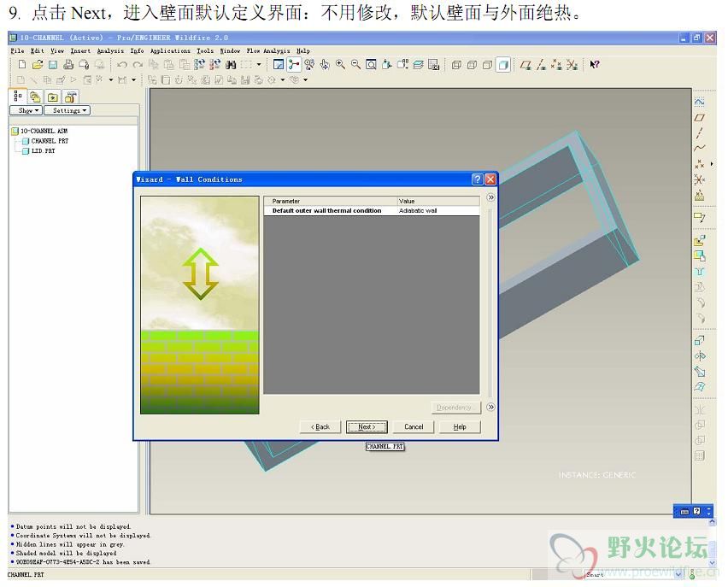Open Find tool with binoculars icon
The width and height of the screenshot is (728, 587).
click(x=231, y=65)
